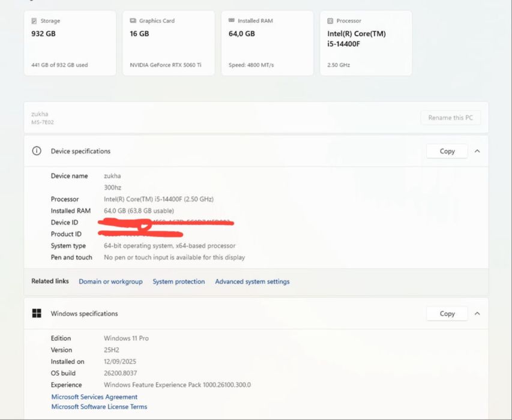Click the Installed RAM icon
The image size is (512, 420).
click(x=232, y=21)
